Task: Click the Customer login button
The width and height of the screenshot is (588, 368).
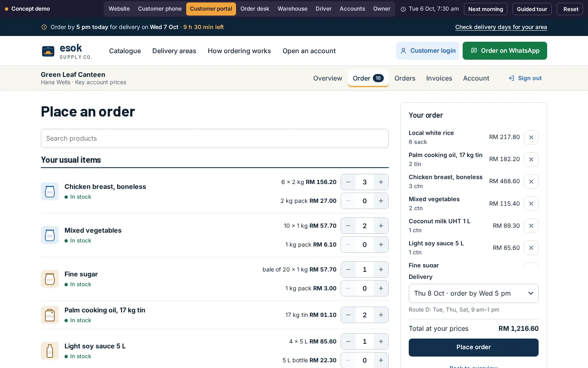Action: (x=428, y=51)
